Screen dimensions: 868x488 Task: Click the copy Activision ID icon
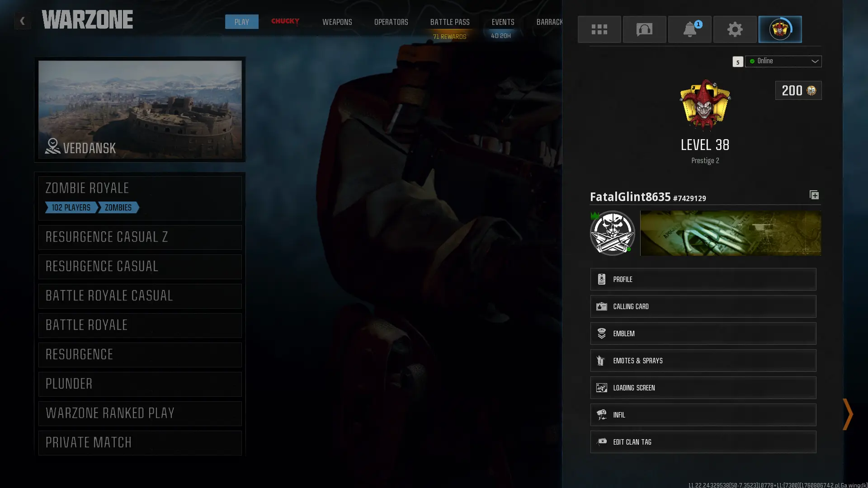814,195
